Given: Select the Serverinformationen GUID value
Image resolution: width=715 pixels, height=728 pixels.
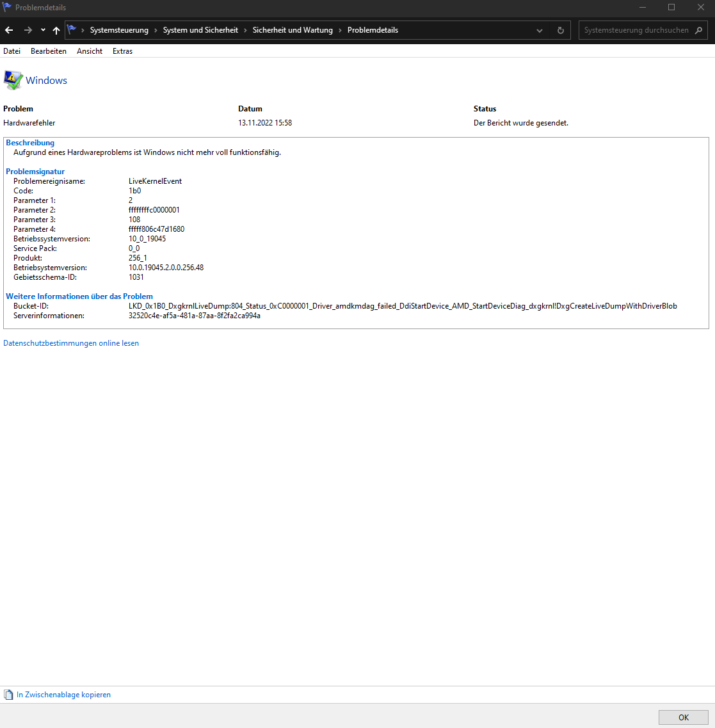Looking at the screenshot, I should (195, 316).
